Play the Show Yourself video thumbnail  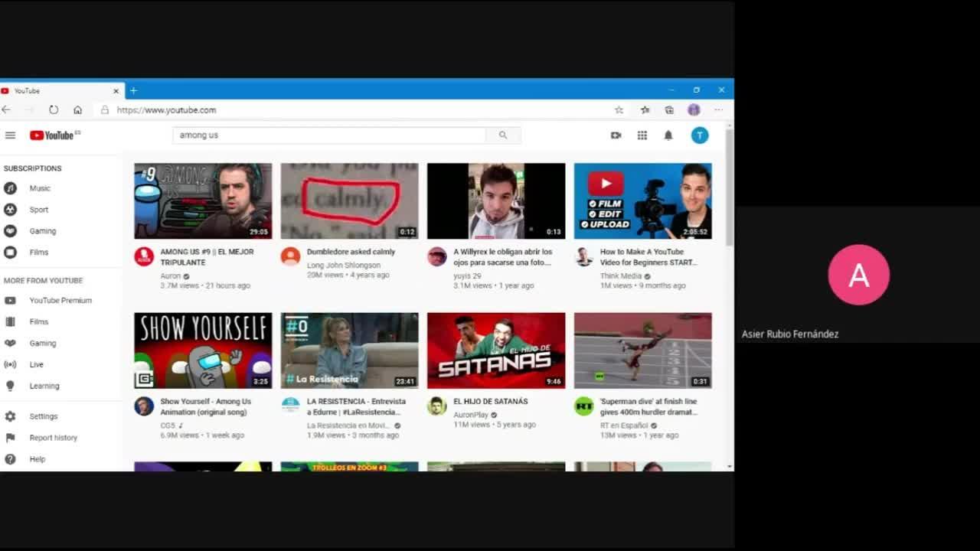tap(203, 350)
